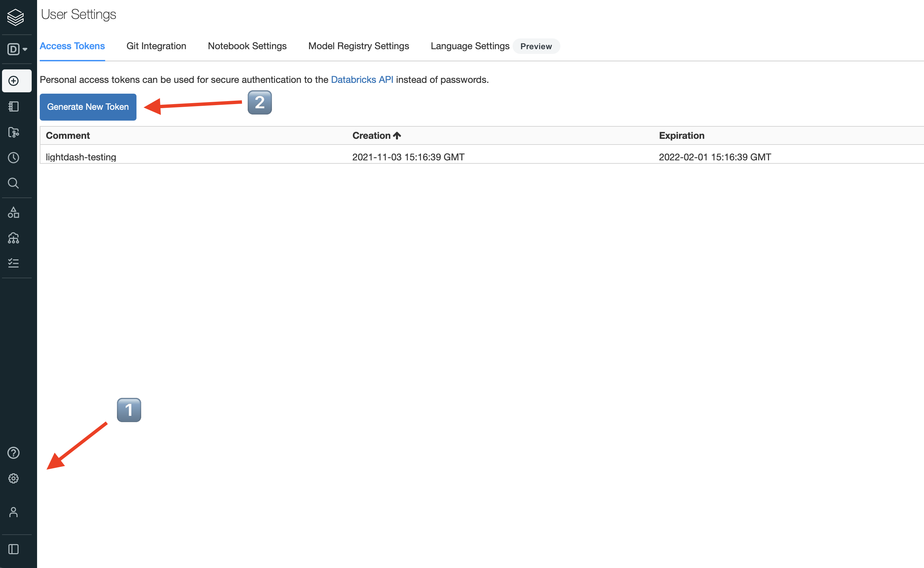The image size is (924, 568).
Task: Open the Repos sidebar icon
Action: pyautogui.click(x=14, y=132)
